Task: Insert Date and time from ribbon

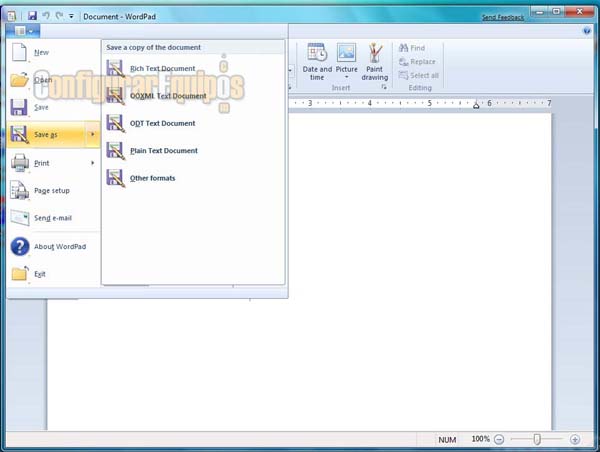Action: pos(317,62)
